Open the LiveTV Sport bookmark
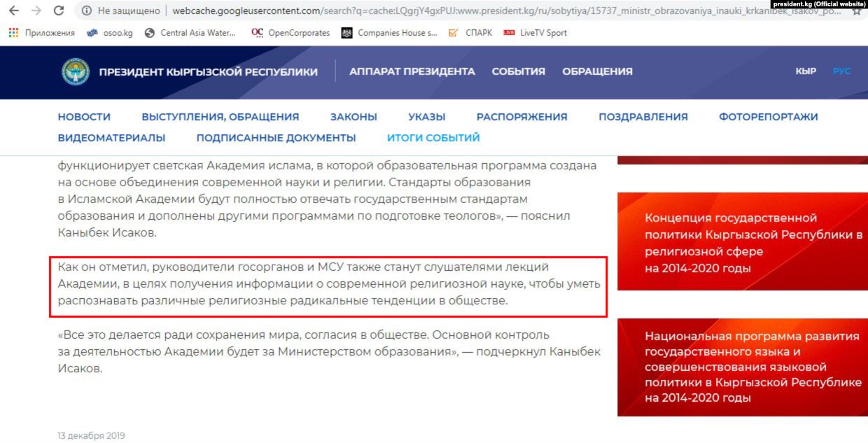Screen dimensions: 868x443 (x=535, y=33)
